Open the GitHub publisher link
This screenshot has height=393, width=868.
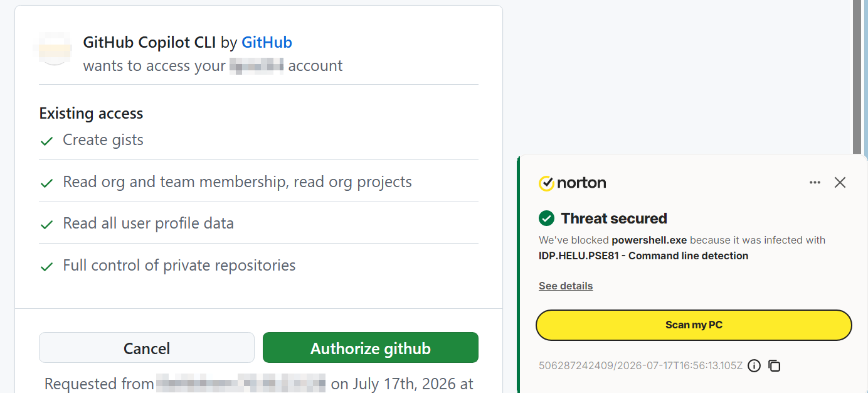pos(267,42)
